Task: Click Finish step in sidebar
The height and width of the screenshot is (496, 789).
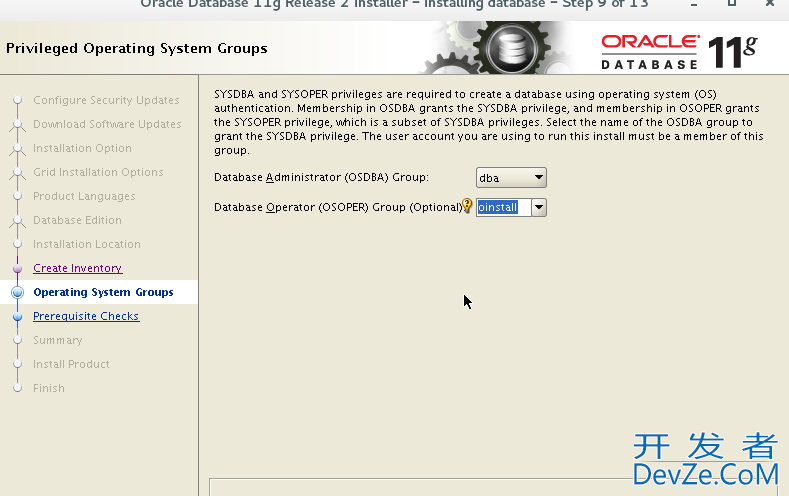Action: 49,388
